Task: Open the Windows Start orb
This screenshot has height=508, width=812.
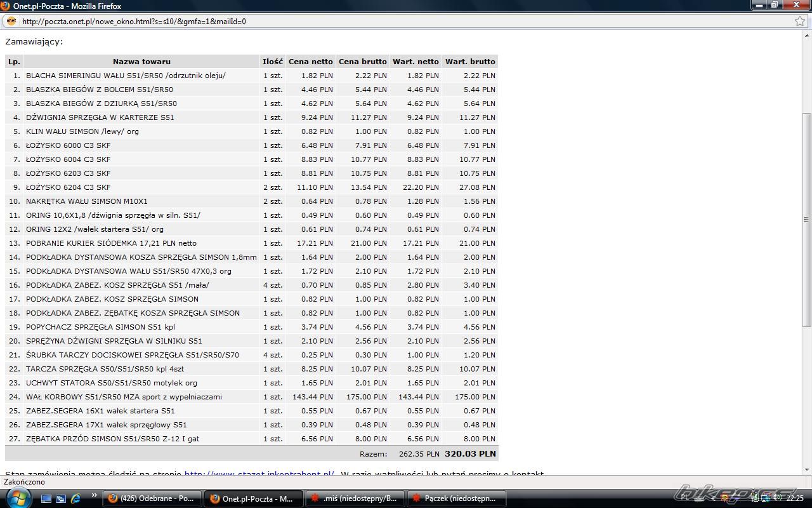Action: pos(17,498)
